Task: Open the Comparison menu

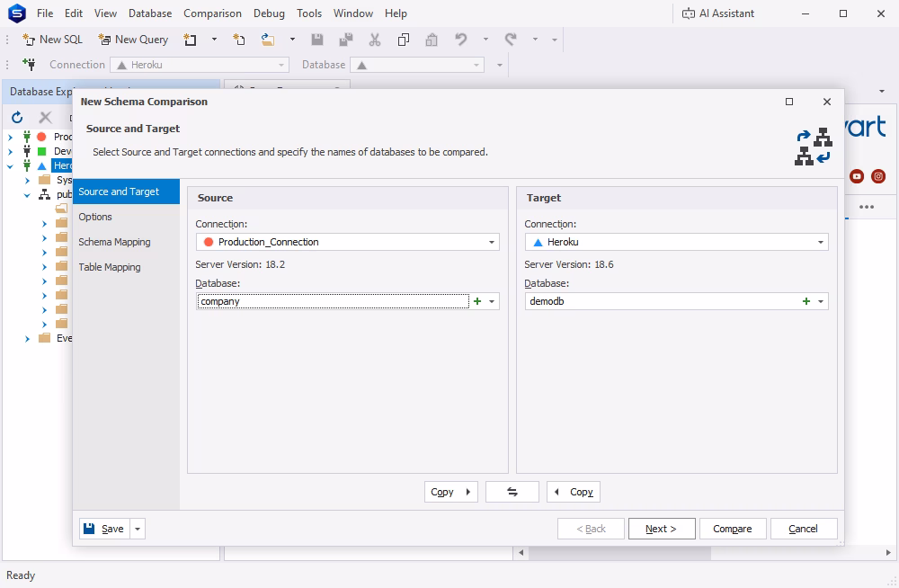Action: point(213,13)
